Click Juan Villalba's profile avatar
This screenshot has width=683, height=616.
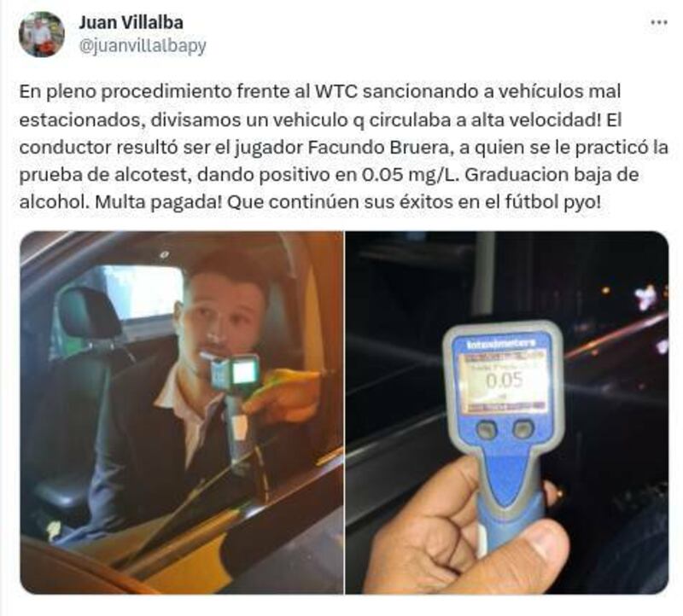(41, 34)
